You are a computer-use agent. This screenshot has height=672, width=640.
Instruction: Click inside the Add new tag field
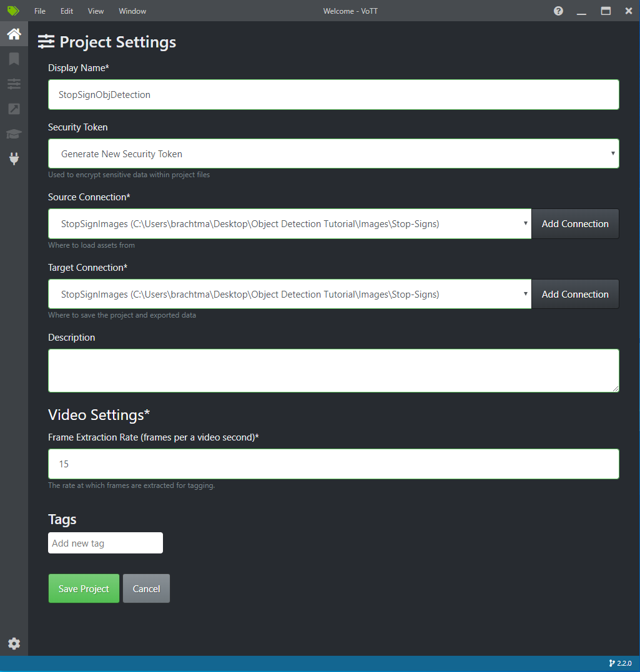click(x=105, y=543)
